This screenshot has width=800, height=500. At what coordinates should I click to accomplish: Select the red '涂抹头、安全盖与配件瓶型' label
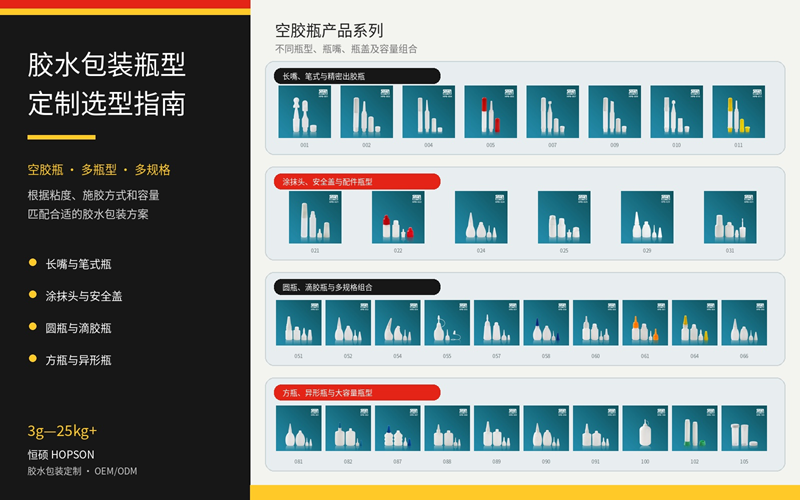pos(357,182)
